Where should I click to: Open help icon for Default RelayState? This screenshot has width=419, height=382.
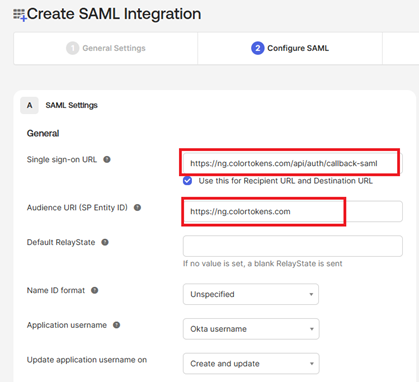point(105,242)
